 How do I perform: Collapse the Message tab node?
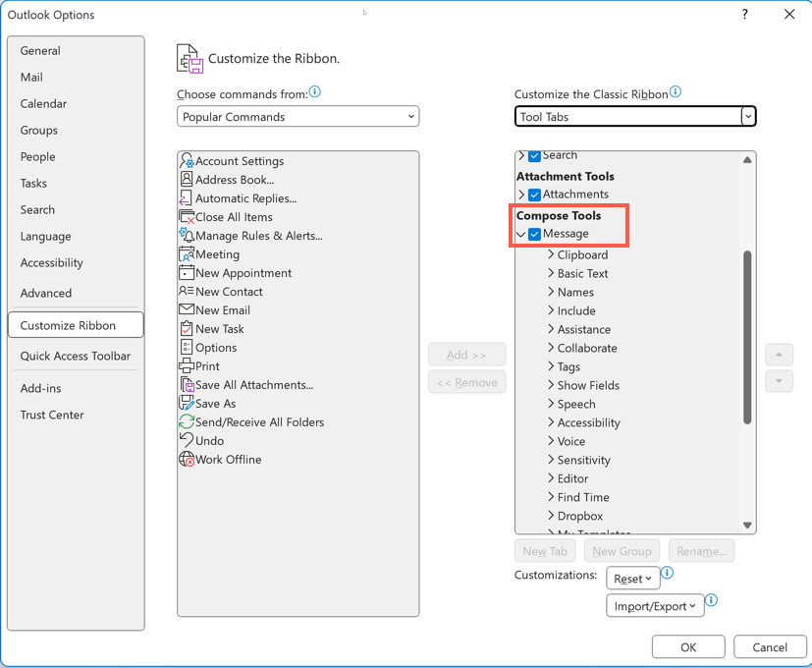pyautogui.click(x=521, y=234)
